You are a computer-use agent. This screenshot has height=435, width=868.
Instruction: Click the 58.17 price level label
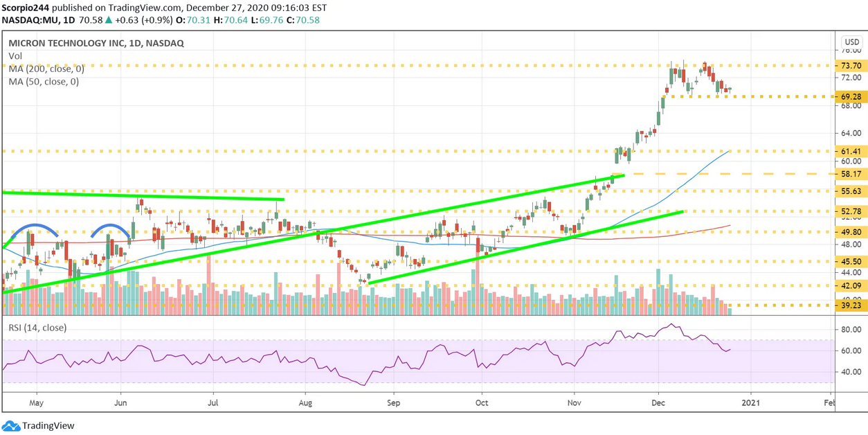pyautogui.click(x=851, y=174)
